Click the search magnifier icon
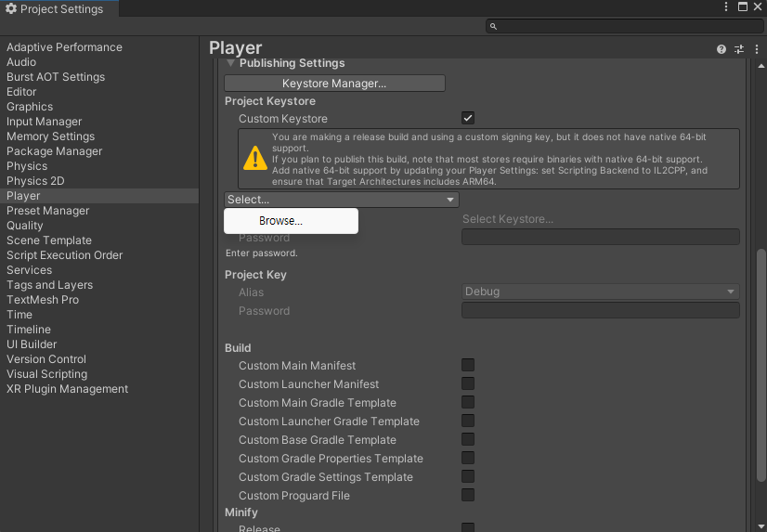The width and height of the screenshot is (767, 532). click(x=493, y=26)
